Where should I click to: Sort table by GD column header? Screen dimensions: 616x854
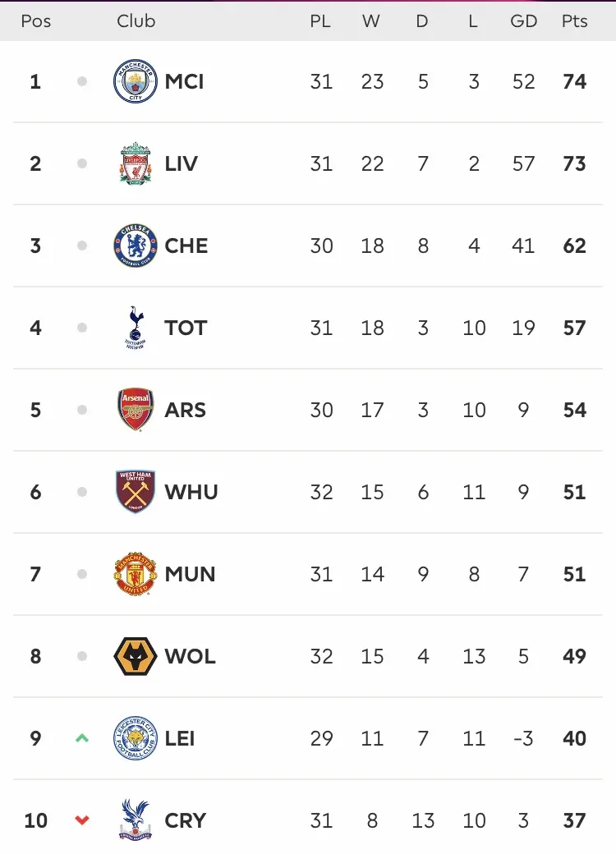[523, 21]
